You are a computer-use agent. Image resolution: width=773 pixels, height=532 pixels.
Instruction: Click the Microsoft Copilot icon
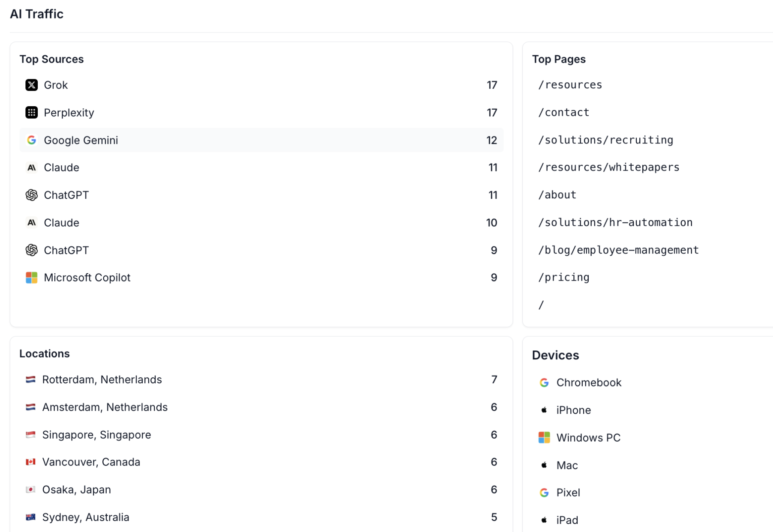pos(31,277)
